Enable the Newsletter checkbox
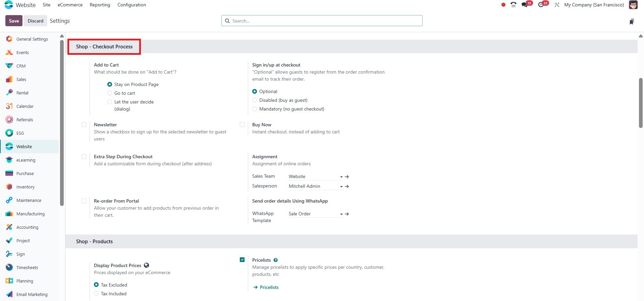 [84, 125]
